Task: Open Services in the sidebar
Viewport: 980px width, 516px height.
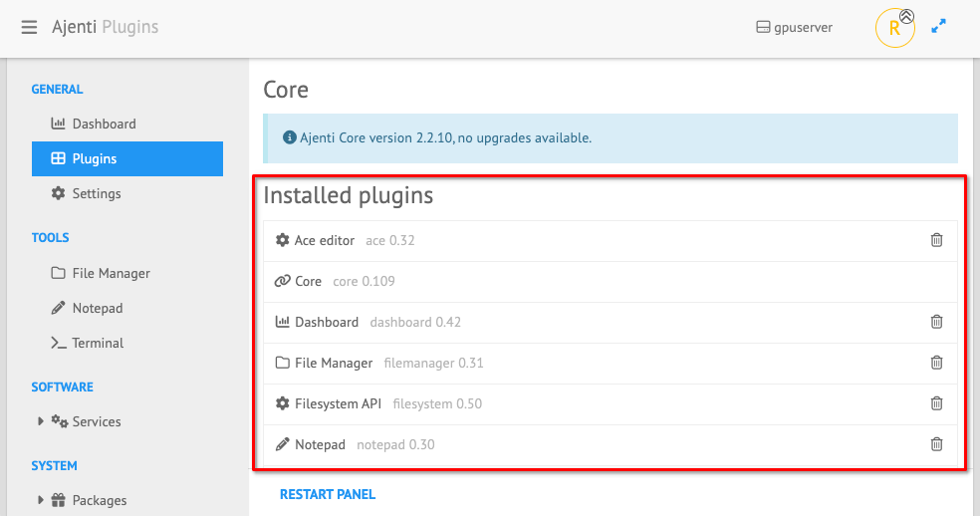Action: [x=97, y=422]
